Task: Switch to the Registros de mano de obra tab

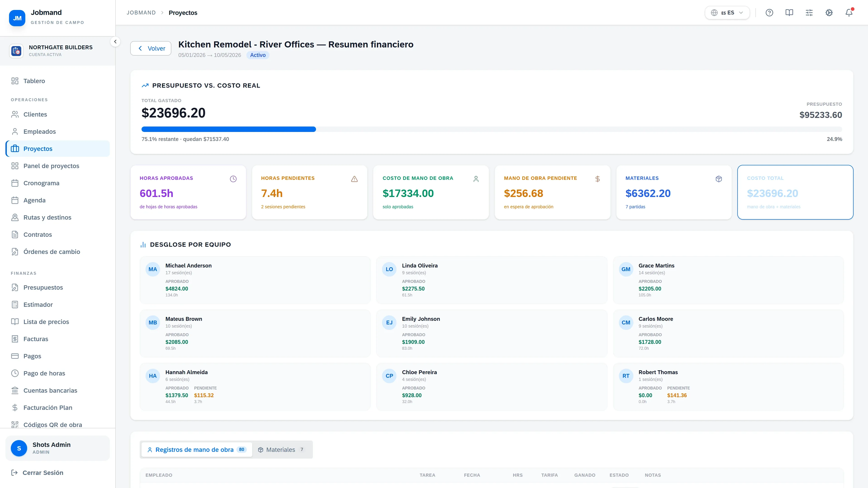Action: point(197,450)
